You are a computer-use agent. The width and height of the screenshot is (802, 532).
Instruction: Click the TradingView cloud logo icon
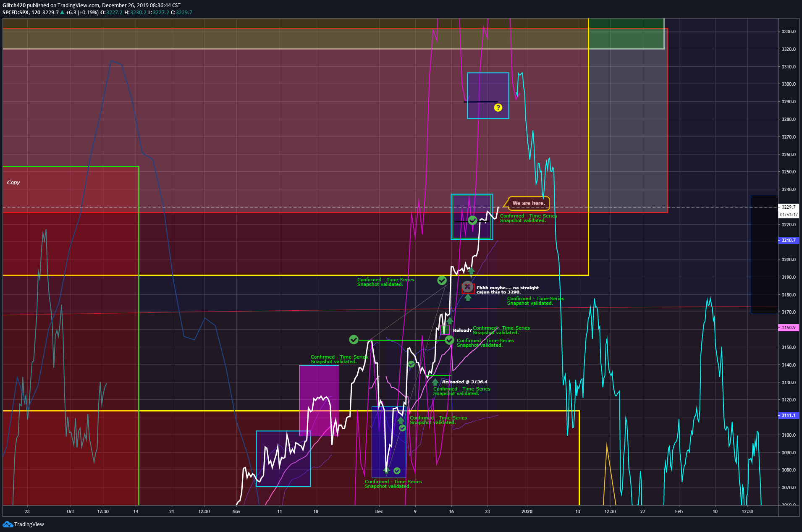(x=8, y=524)
